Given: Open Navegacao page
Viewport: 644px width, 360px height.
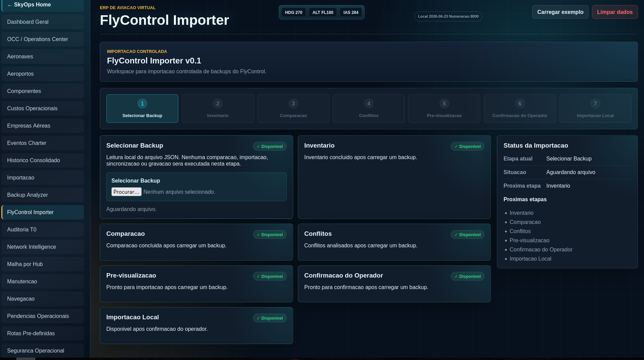Looking at the screenshot, I should pyautogui.click(x=43, y=299).
